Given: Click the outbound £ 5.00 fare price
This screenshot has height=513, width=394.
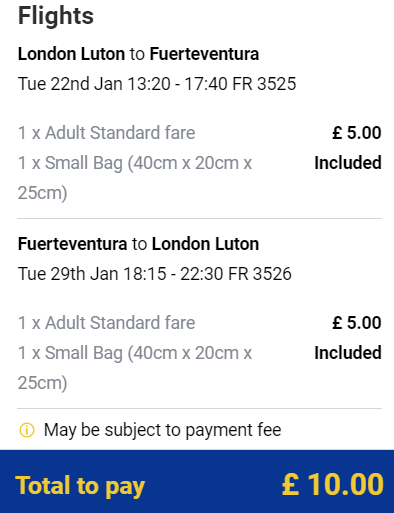Looking at the screenshot, I should (357, 133).
